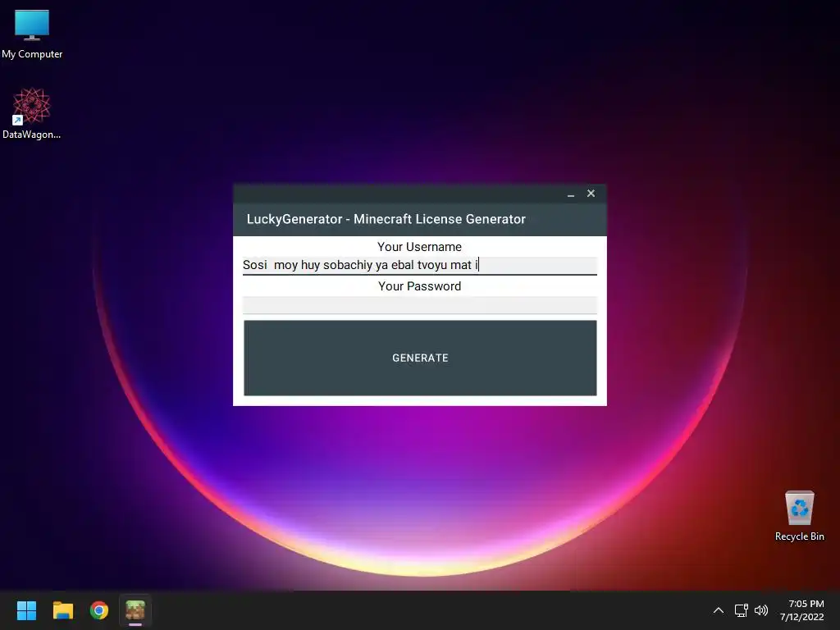Screen dimensions: 840x630
Task: Click into the Your Password field
Action: pyautogui.click(x=419, y=305)
